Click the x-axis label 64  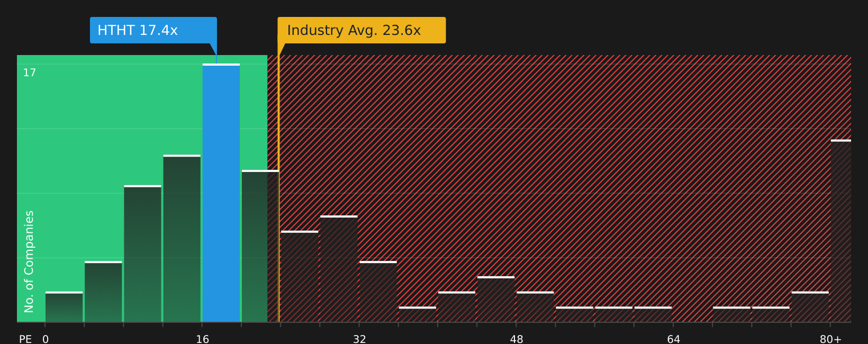point(673,339)
